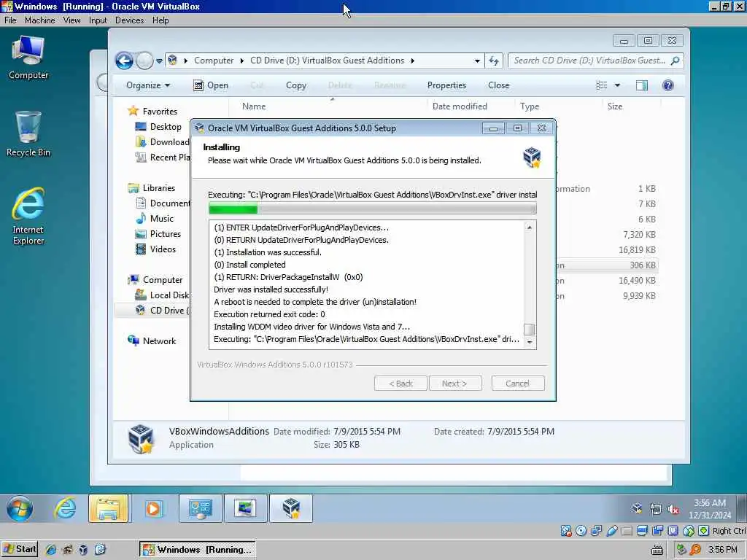Click the Open button in Explorer toolbar
The width and height of the screenshot is (747, 560).
click(211, 85)
